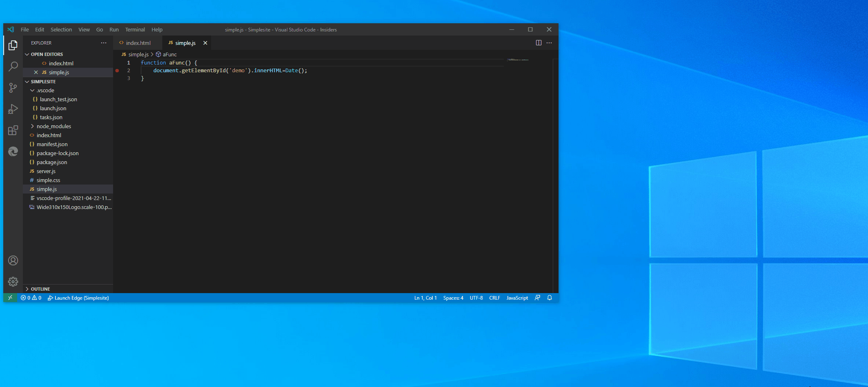Open the Extensions view icon

[13, 130]
